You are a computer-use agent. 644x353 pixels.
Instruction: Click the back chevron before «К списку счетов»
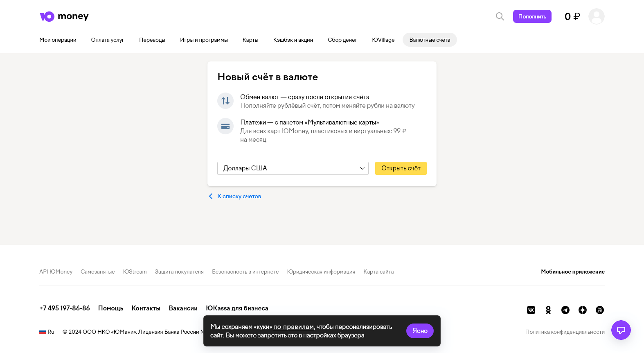(211, 196)
